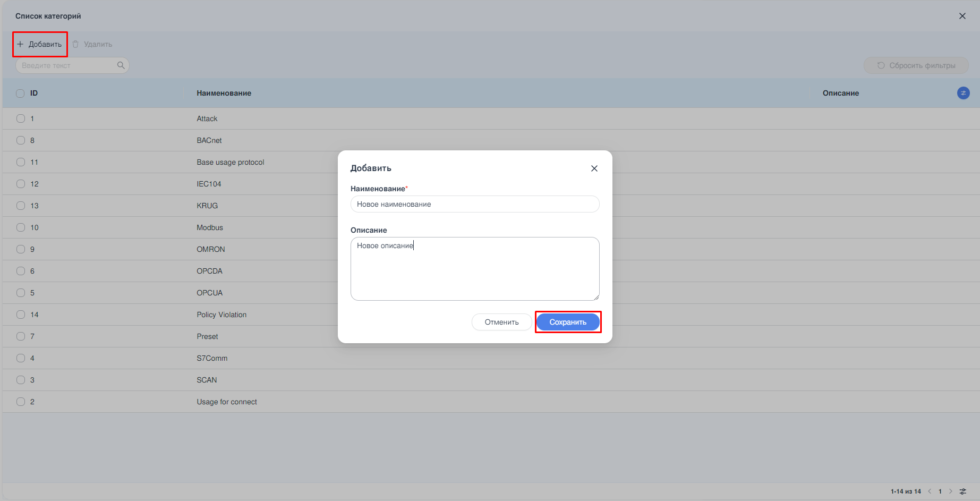This screenshot has height=501, width=980.
Task: Go to previous page arrow
Action: [930, 491]
